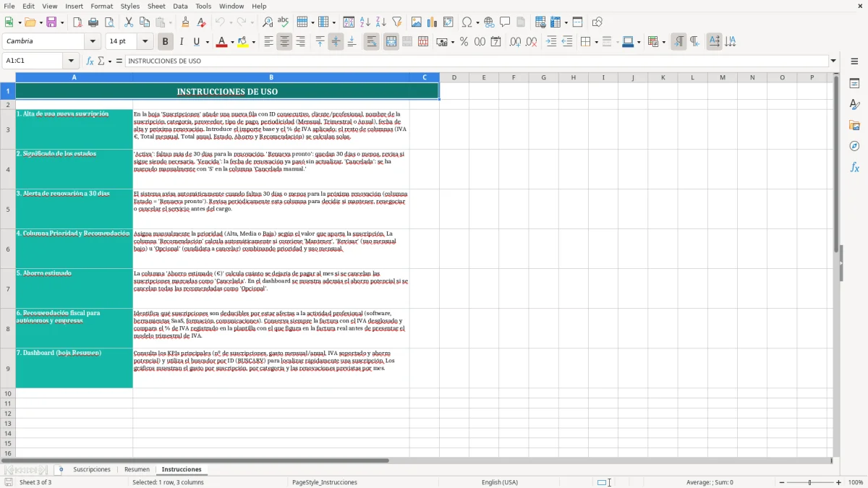868x488 pixels.
Task: Click the zoom out minus button
Action: pos(780,482)
